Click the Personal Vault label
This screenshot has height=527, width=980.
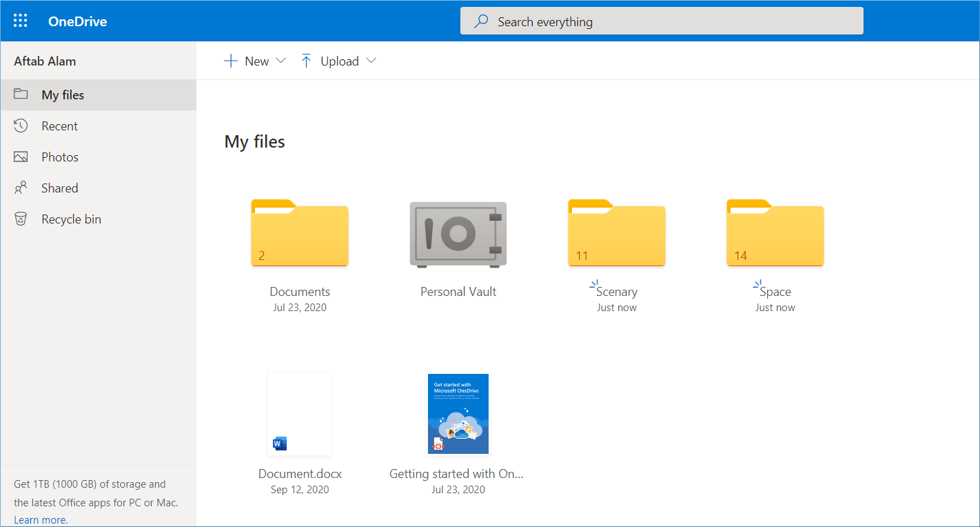[x=458, y=292]
